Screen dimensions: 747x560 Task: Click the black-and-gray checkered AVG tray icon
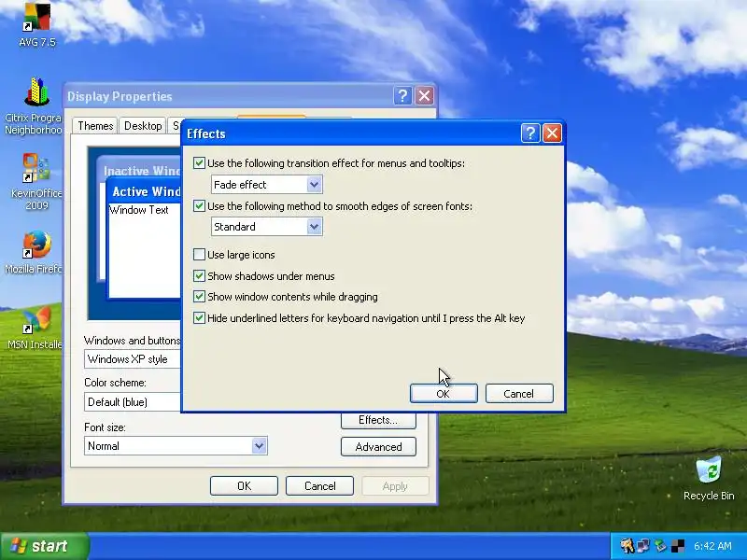pos(678,545)
